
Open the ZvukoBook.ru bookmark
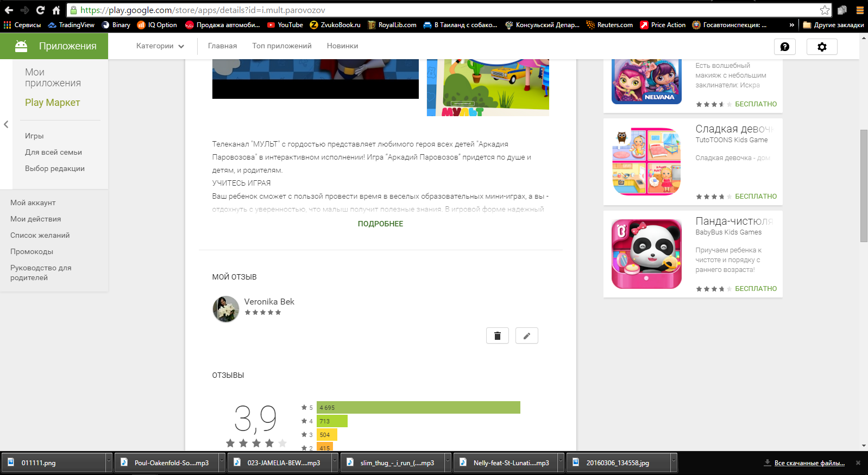pyautogui.click(x=335, y=25)
